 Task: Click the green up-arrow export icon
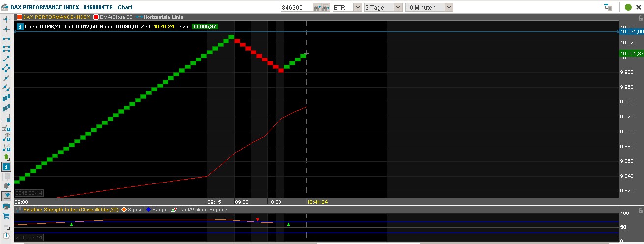[x=6, y=156]
